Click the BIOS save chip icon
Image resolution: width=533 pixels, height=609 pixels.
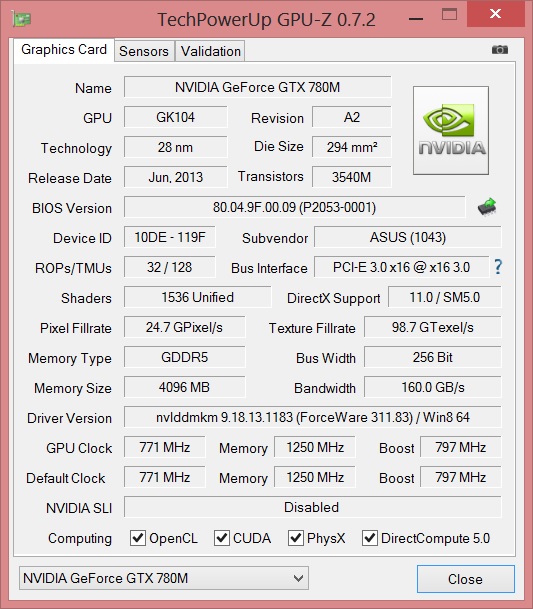(x=487, y=207)
